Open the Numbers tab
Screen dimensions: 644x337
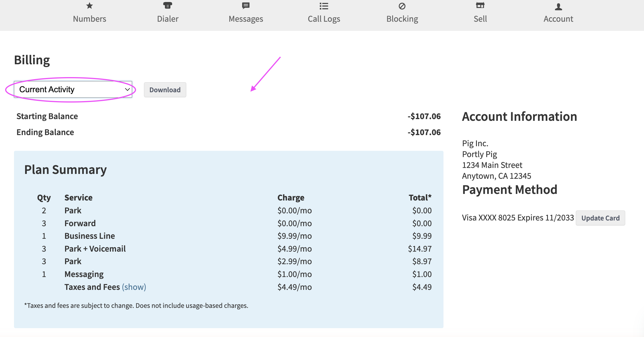click(90, 19)
